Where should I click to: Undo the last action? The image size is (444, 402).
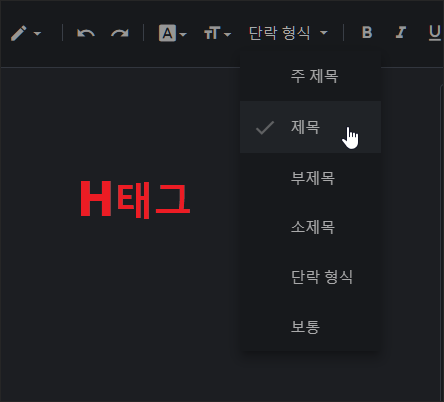pos(86,33)
